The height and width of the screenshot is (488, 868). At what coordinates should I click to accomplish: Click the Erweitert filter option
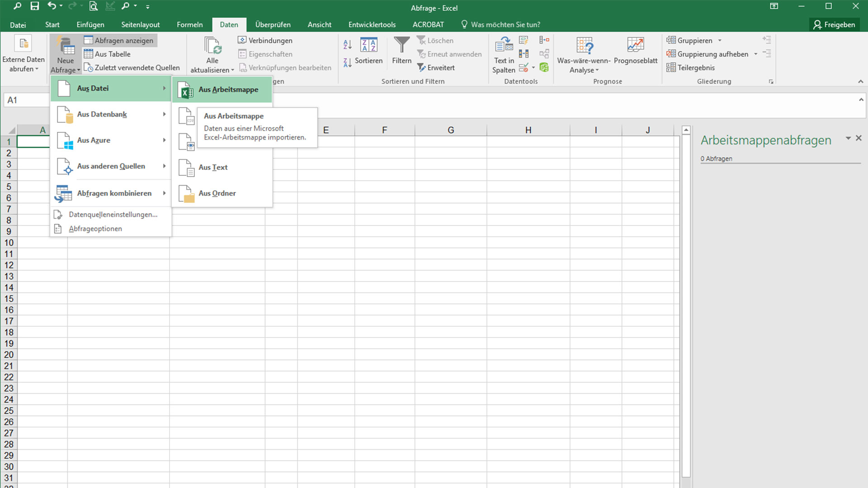click(436, 67)
